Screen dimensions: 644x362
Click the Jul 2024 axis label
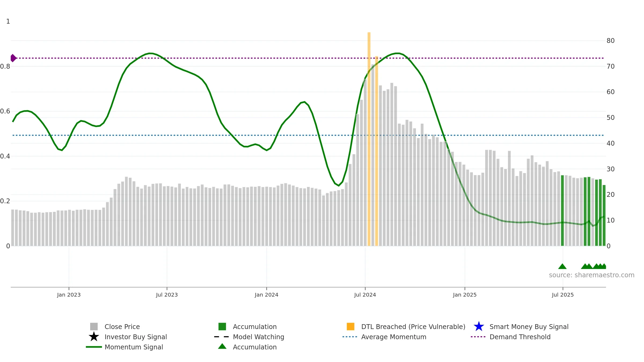click(x=365, y=295)
